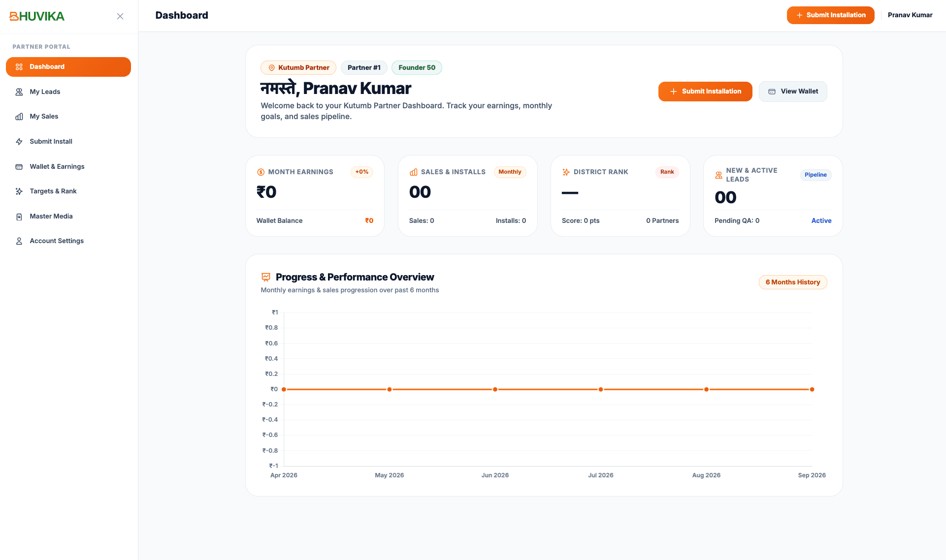
Task: Click the chart icon in Sales & Installs card
Action: point(414,172)
